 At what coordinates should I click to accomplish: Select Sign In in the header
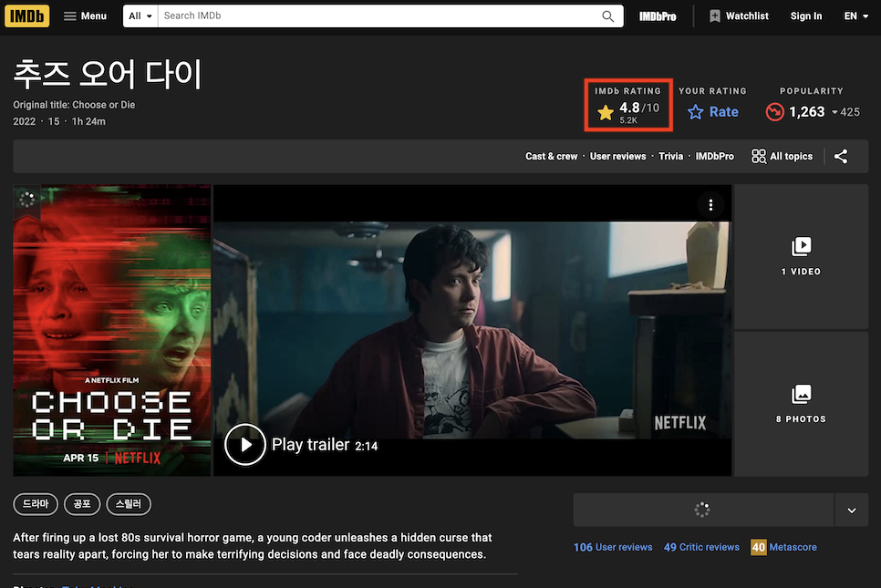pyautogui.click(x=805, y=15)
